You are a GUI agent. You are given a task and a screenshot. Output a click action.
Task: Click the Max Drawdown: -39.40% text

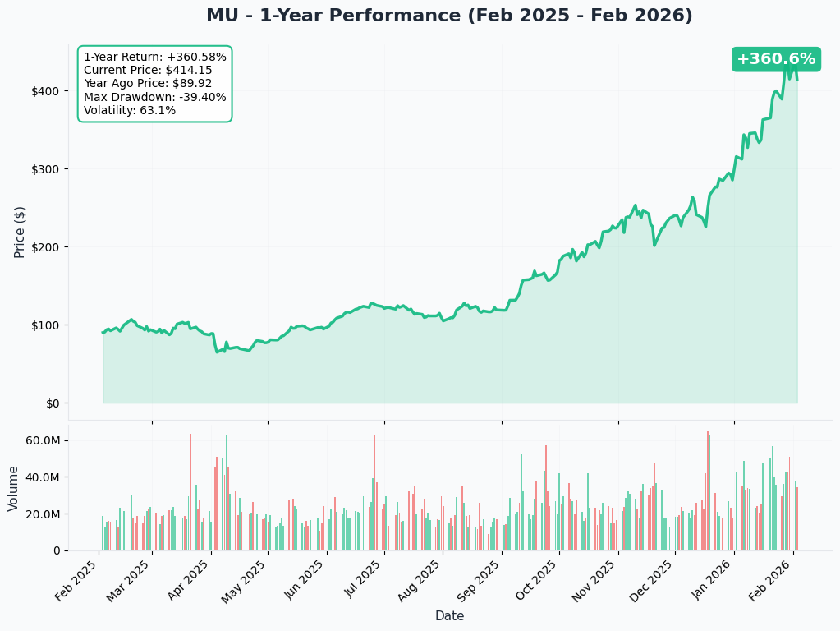[155, 97]
